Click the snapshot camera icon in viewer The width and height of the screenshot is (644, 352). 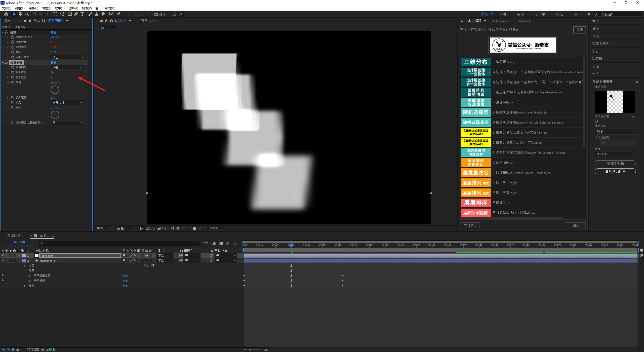[194, 228]
